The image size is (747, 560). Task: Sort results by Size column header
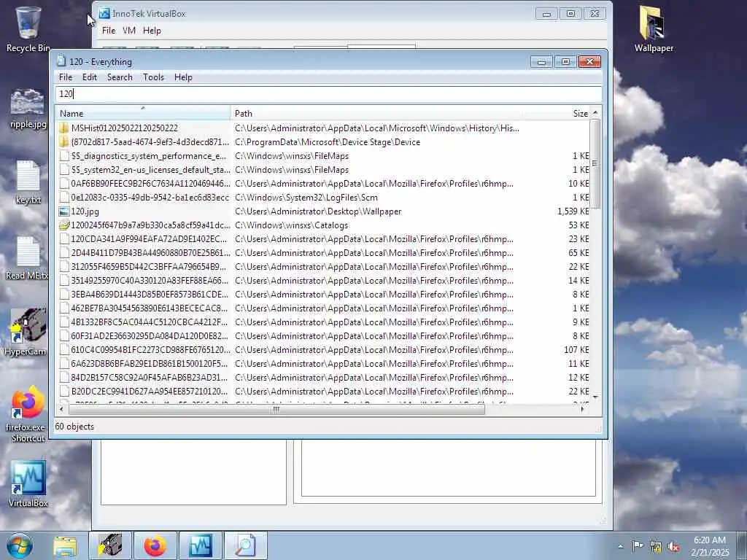[557, 113]
